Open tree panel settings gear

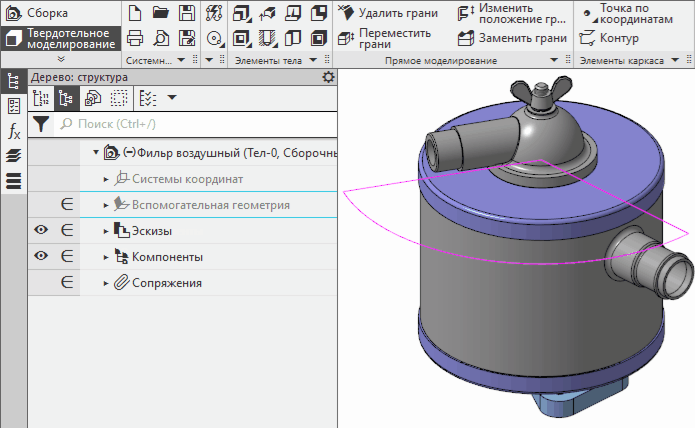click(x=329, y=77)
